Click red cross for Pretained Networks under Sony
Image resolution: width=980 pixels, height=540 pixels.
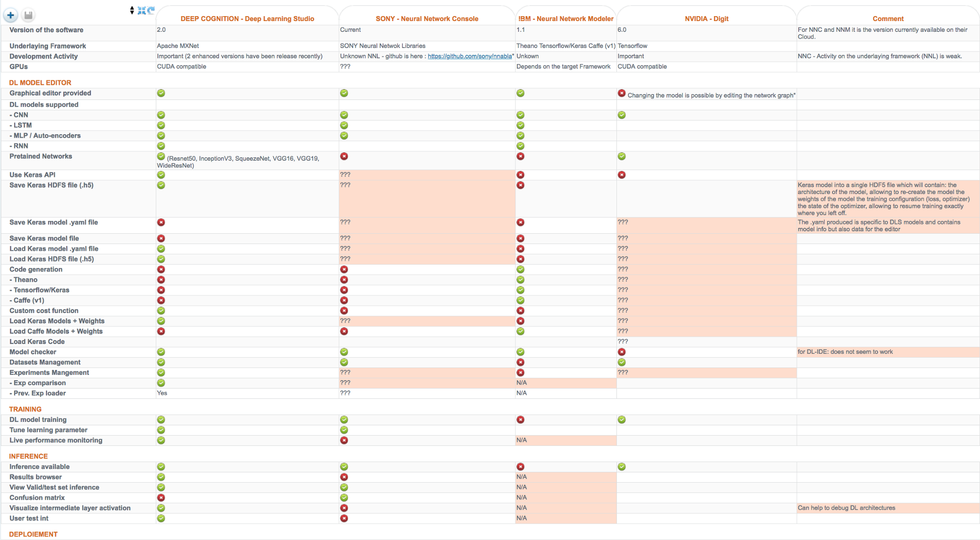(x=344, y=156)
